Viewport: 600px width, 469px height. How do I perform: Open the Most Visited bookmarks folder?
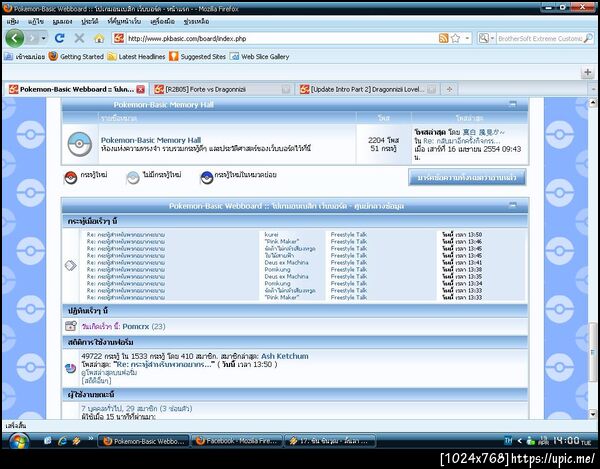click(25, 57)
